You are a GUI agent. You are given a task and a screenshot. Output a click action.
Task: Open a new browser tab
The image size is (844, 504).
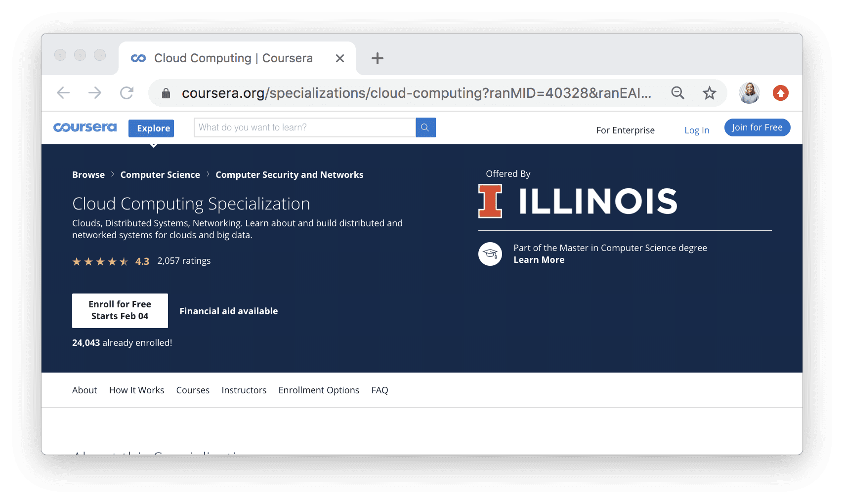(x=378, y=58)
